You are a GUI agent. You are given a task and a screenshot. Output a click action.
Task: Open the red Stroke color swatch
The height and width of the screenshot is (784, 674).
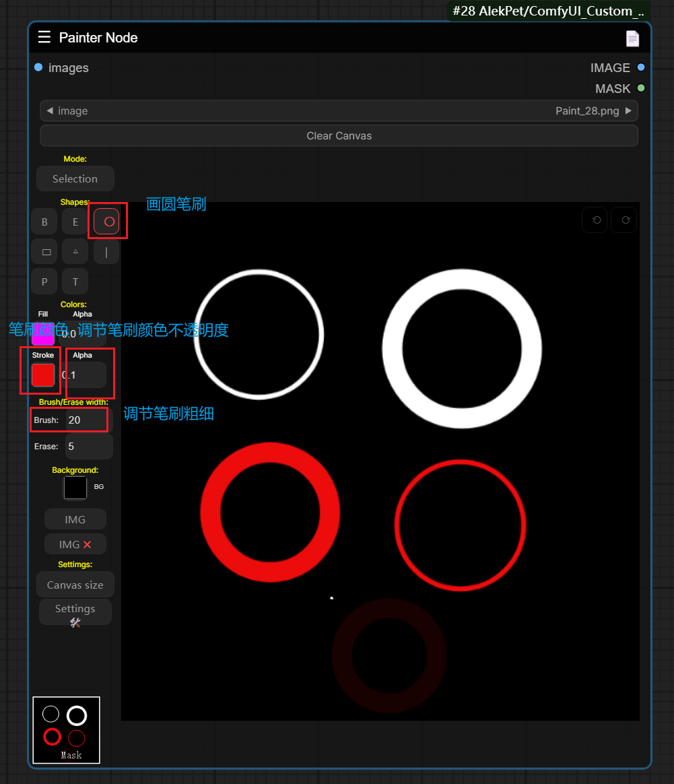click(43, 375)
